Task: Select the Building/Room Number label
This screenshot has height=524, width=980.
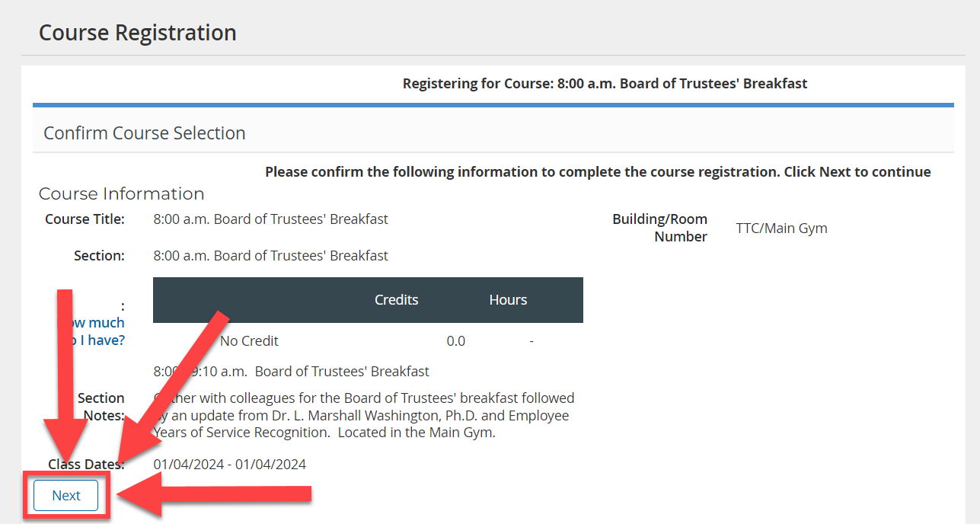Action: tap(660, 228)
